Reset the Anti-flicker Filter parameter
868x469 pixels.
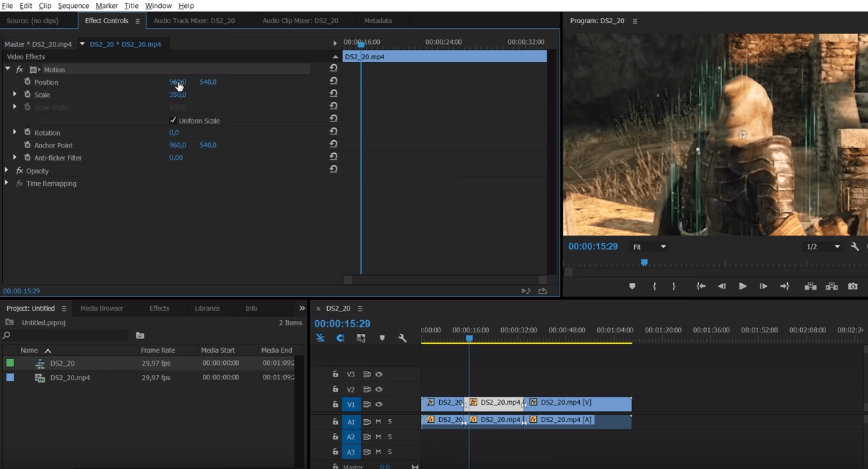334,156
